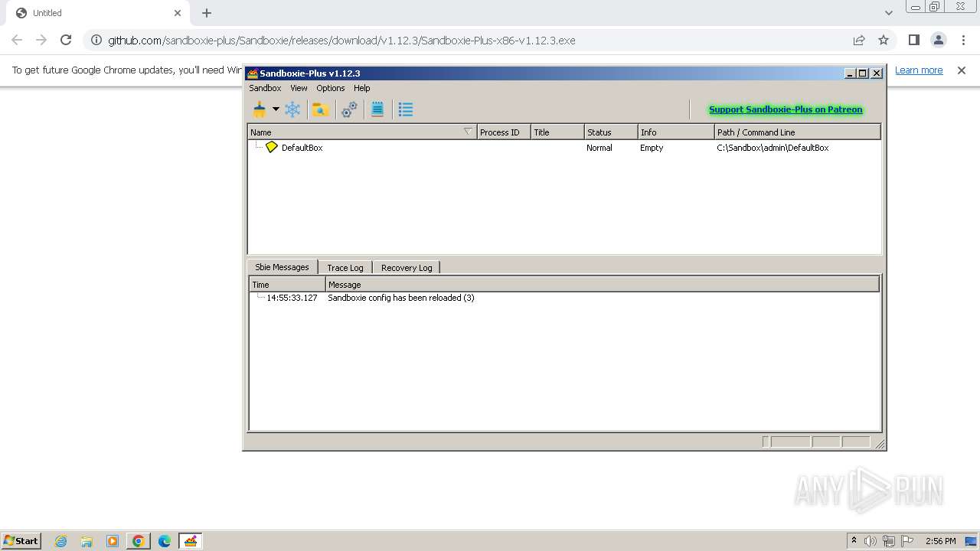This screenshot has height=551, width=980.
Task: Open Internet Explorer from the taskbar
Action: click(61, 541)
